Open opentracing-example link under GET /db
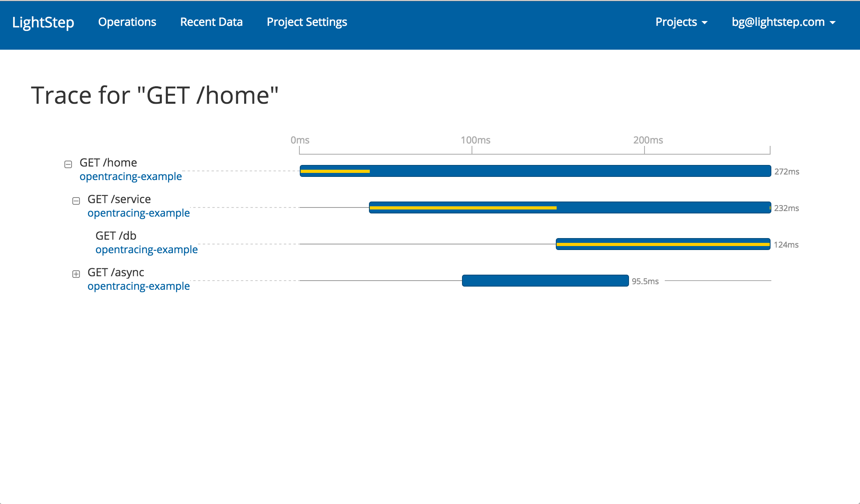Viewport: 860px width, 504px height. coord(146,250)
